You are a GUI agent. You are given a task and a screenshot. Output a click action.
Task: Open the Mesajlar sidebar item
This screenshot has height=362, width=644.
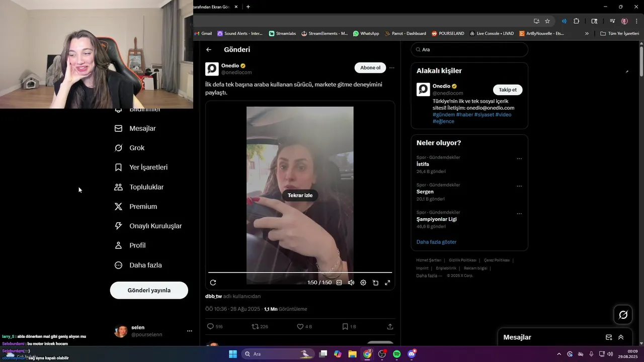click(135, 128)
